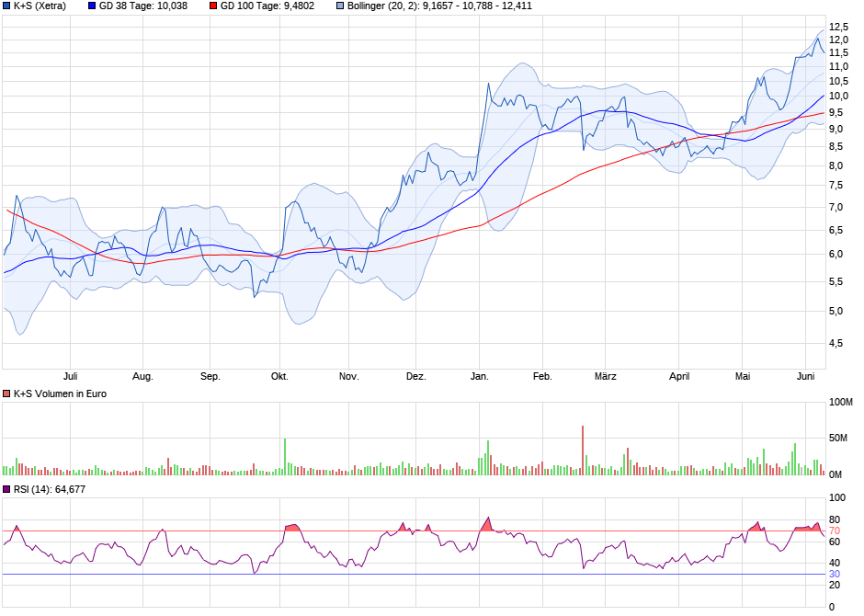This screenshot has height=616, width=864.
Task: Click the tallest red volume bar in late February
Action: (583, 451)
